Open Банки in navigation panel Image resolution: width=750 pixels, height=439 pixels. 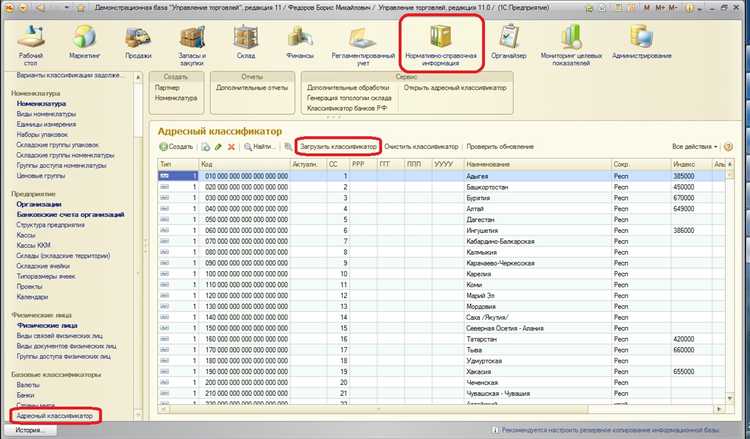pos(25,395)
